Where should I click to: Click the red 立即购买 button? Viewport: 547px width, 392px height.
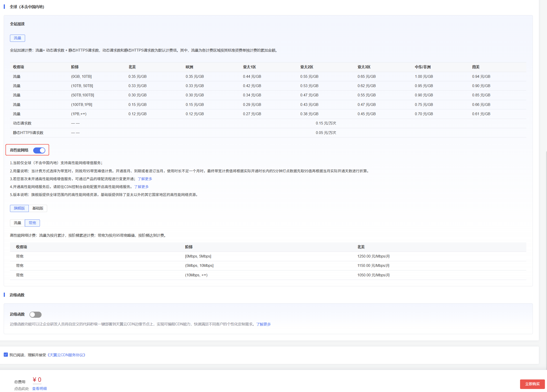(532, 384)
